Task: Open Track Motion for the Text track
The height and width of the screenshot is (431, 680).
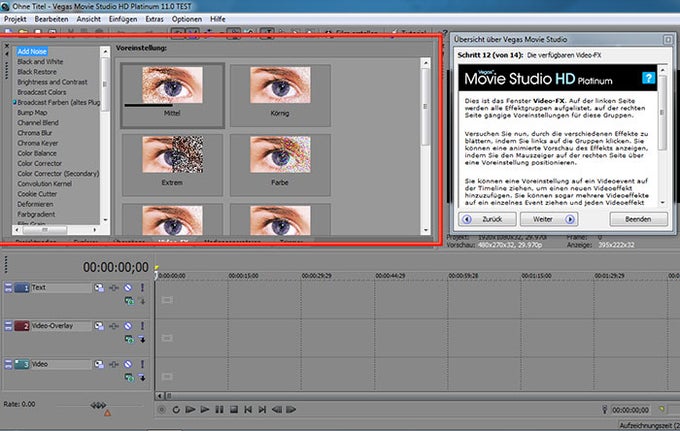Action: point(99,287)
